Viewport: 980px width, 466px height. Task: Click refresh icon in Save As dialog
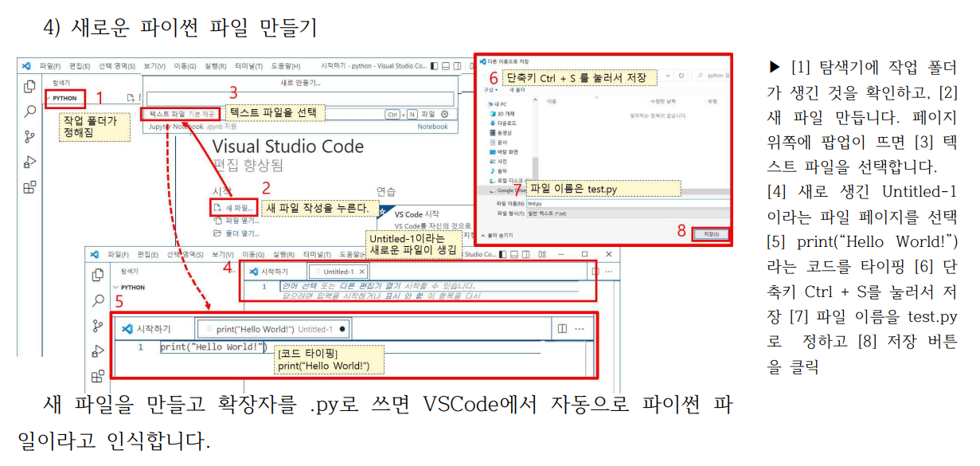point(681,76)
